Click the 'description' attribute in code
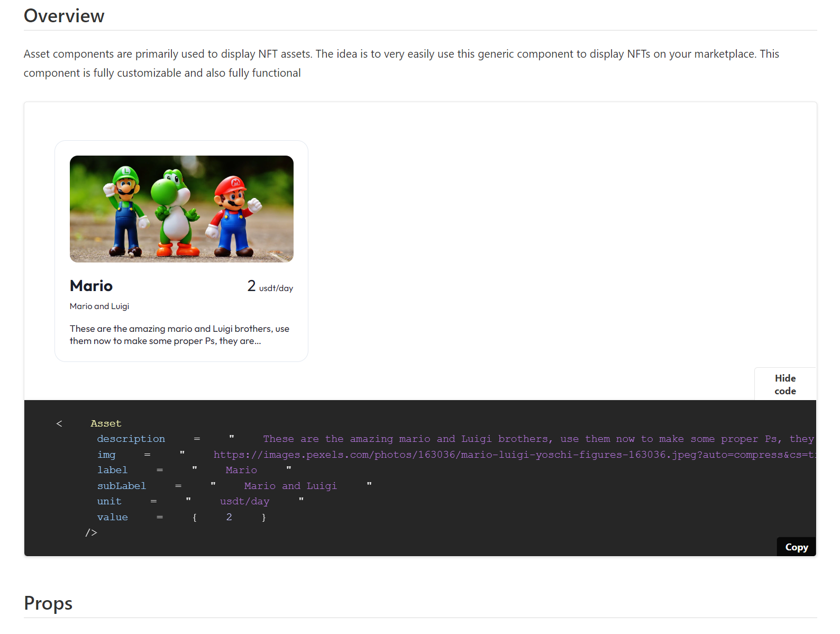This screenshot has width=840, height=634. tap(131, 439)
